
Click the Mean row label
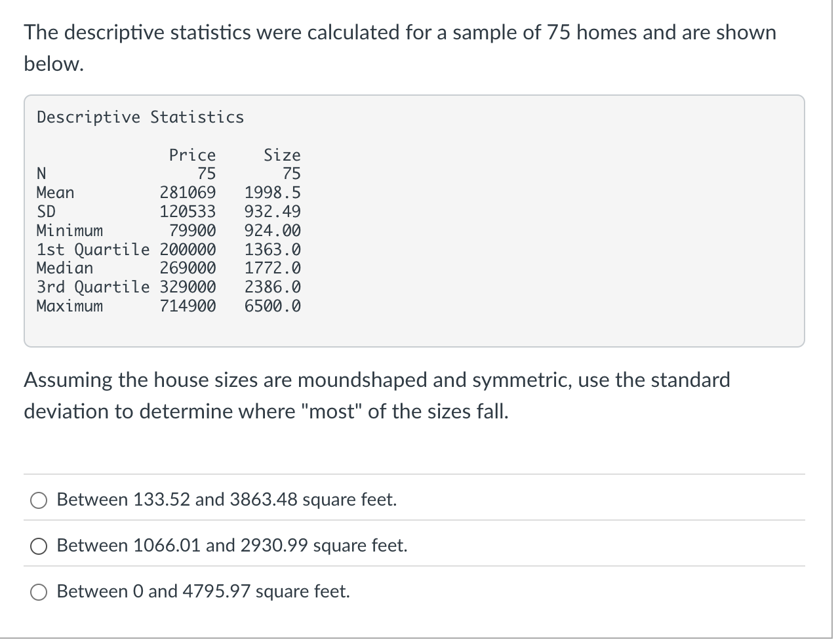point(54,192)
